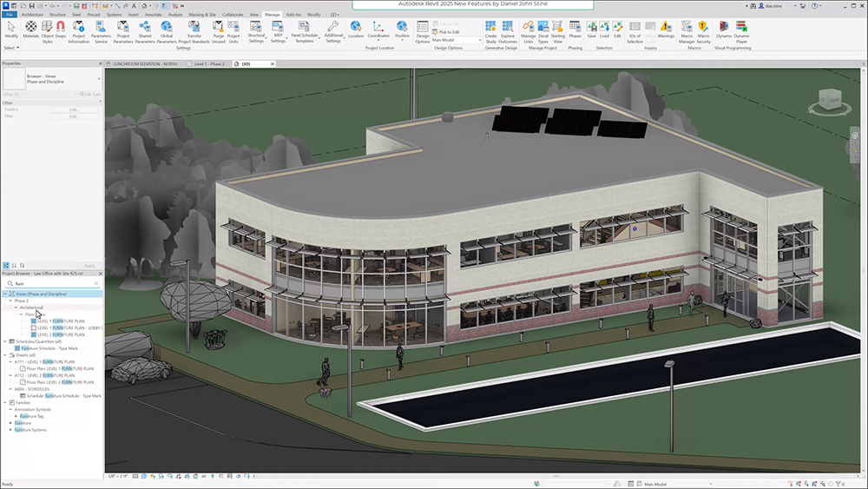Clear the project browser search field
868x489 pixels.
[x=95, y=283]
